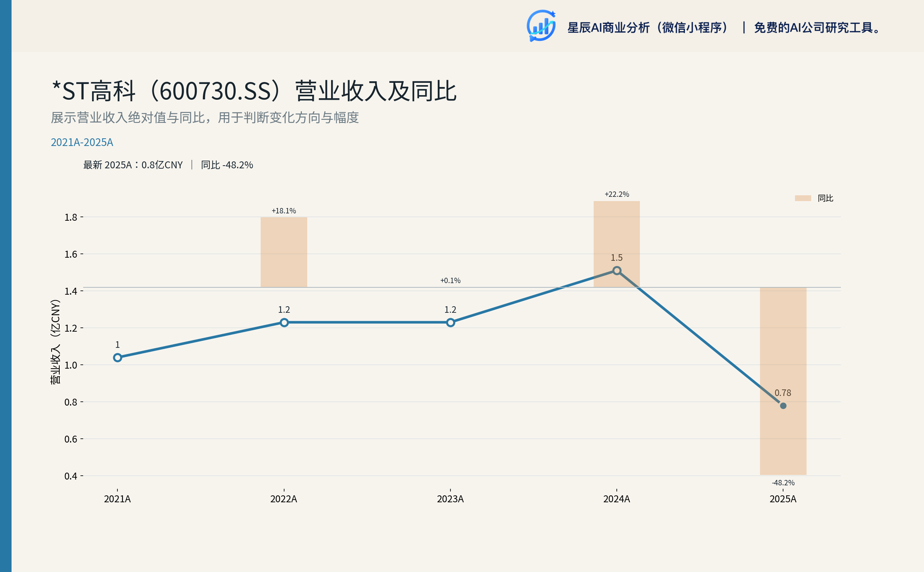The height and width of the screenshot is (572, 924).
Task: Click the 同比 legend color swatch
Action: pos(803,198)
